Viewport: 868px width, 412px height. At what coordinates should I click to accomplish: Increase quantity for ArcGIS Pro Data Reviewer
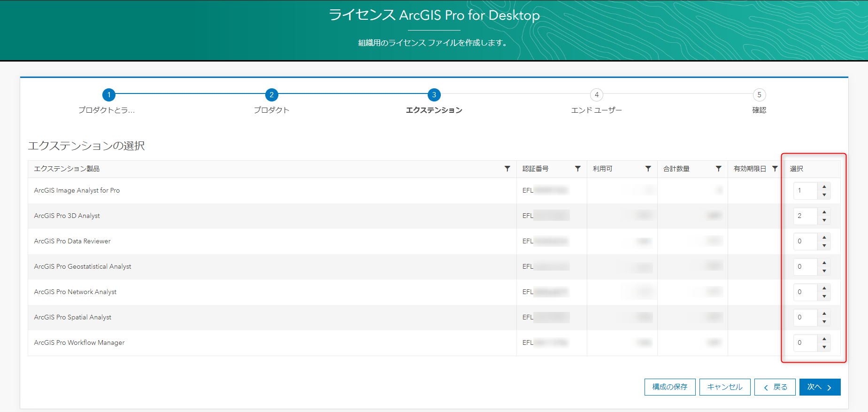pyautogui.click(x=824, y=237)
